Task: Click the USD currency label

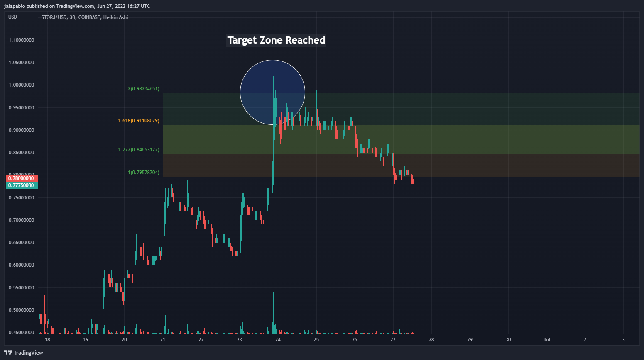Action: tap(13, 17)
